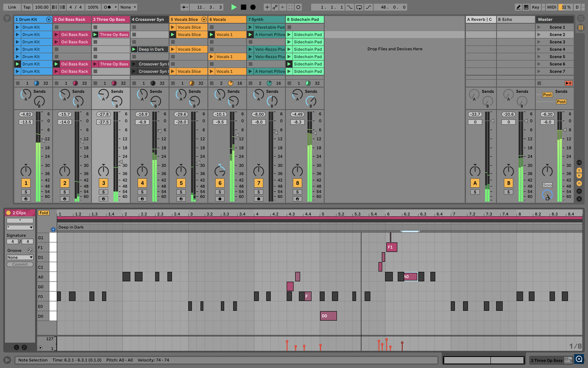This screenshot has width=588, height=368.
Task: Click the Session Record circle button
Action: (298, 7)
